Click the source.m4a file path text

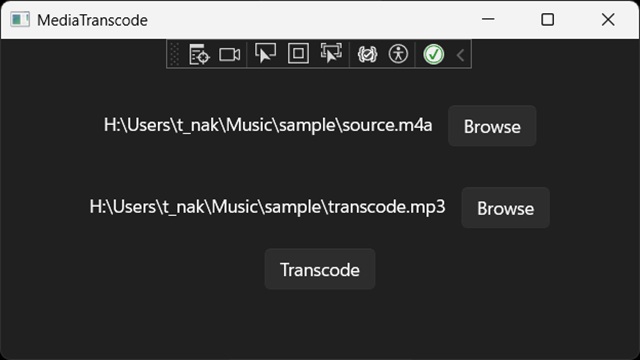(268, 125)
